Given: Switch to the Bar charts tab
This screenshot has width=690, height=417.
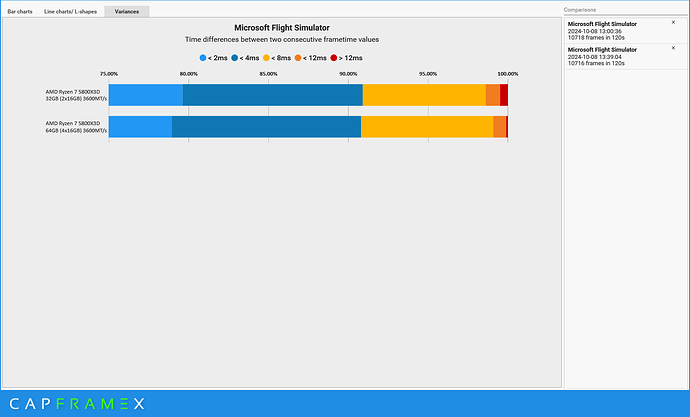Looking at the screenshot, I should (20, 11).
